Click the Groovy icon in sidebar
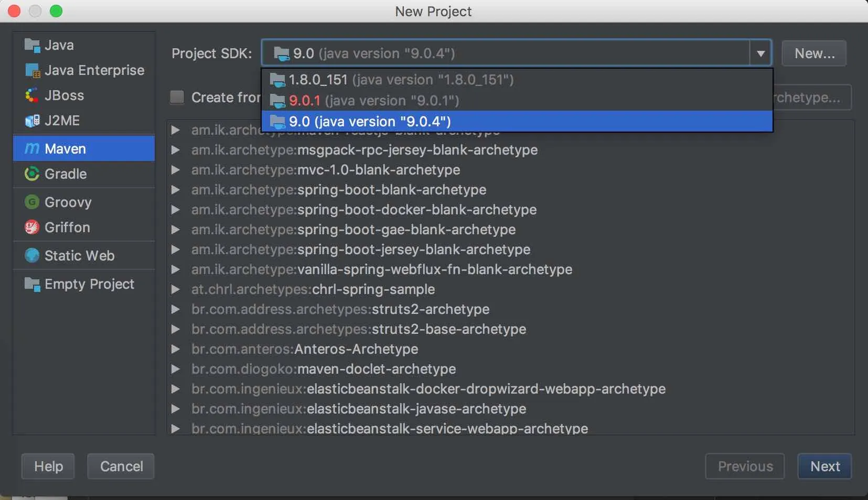This screenshot has width=868, height=500. click(32, 202)
